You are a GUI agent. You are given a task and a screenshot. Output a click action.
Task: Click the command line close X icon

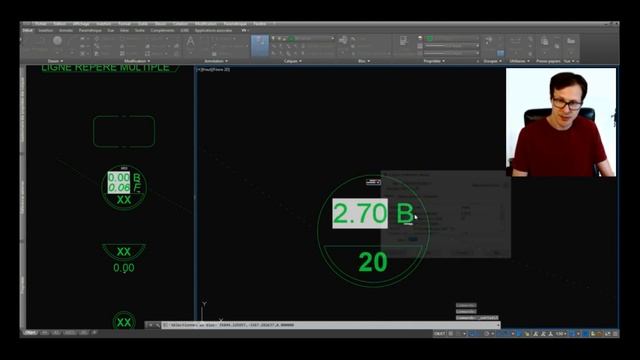coord(150,325)
